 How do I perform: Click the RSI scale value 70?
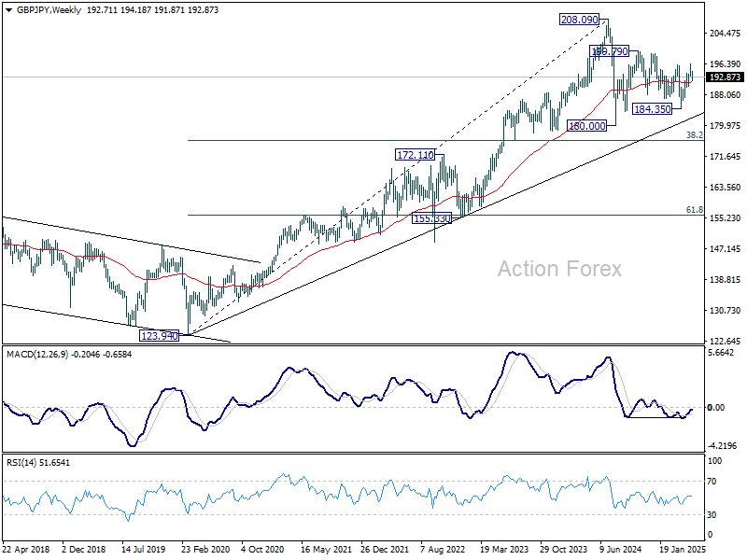tap(712, 482)
